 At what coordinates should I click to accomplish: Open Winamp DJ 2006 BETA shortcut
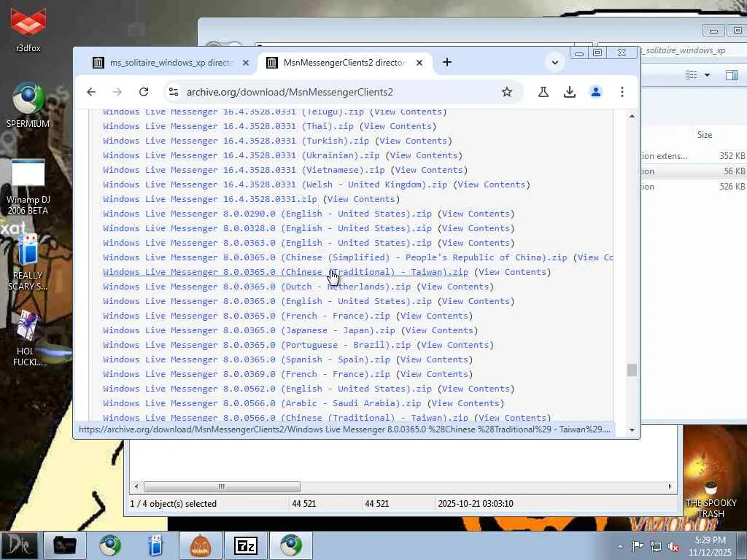coord(28,187)
